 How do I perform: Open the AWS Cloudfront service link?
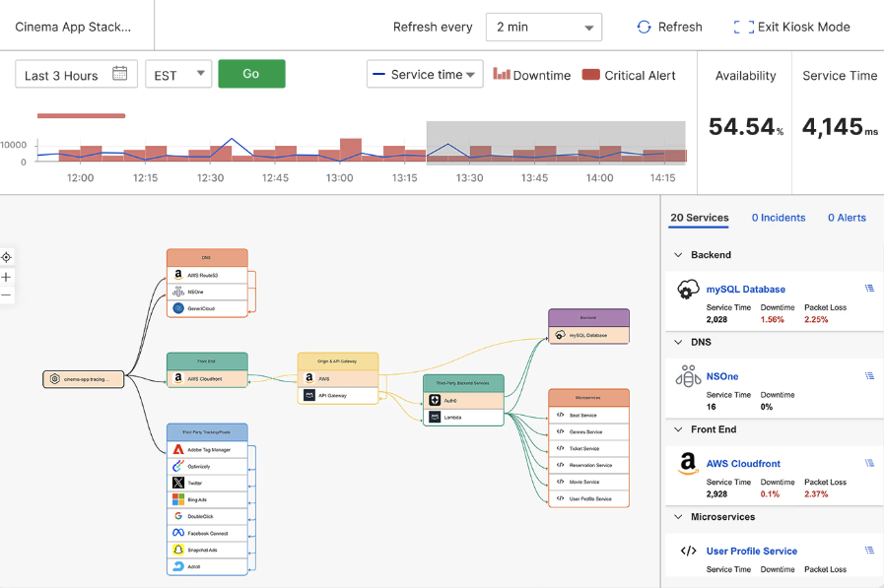pyautogui.click(x=743, y=464)
